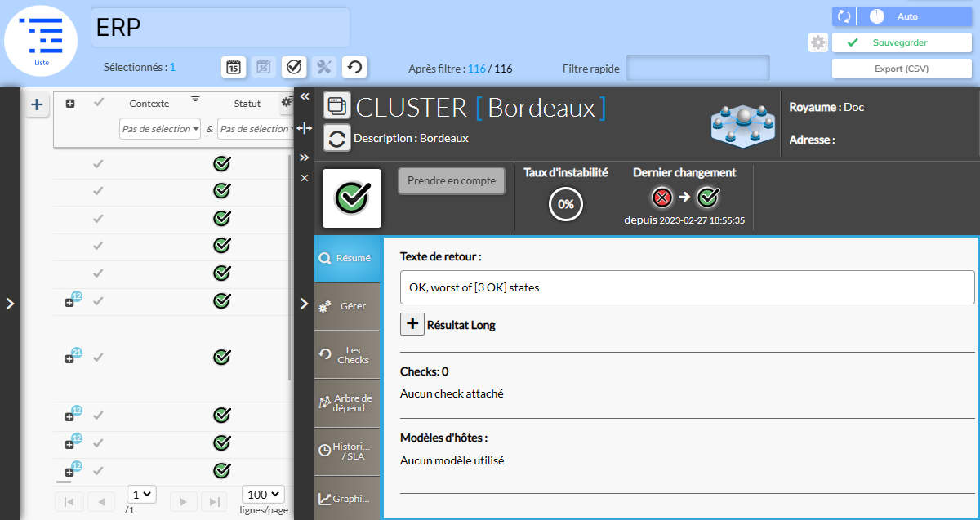Focus the Filtre rapide input field
Viewport: 980px width, 520px height.
pos(698,69)
